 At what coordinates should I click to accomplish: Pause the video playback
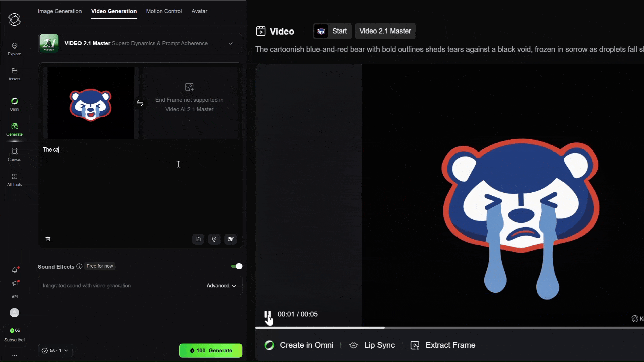click(x=268, y=314)
